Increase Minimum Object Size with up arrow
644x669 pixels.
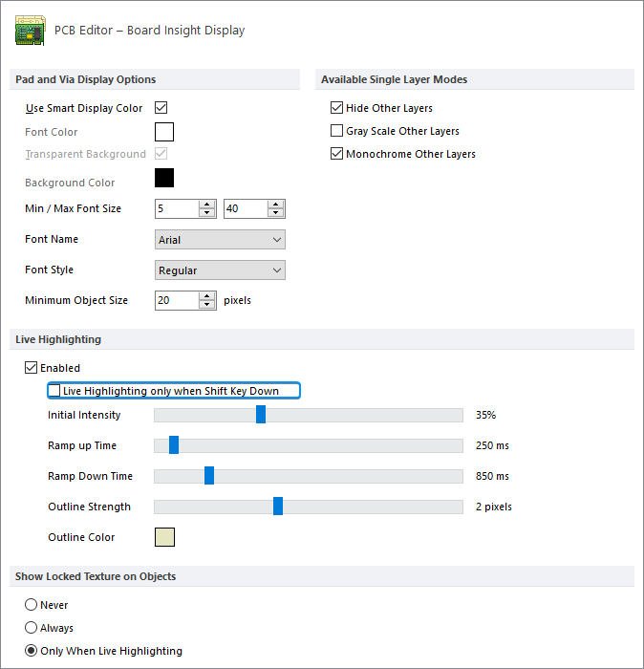point(206,296)
